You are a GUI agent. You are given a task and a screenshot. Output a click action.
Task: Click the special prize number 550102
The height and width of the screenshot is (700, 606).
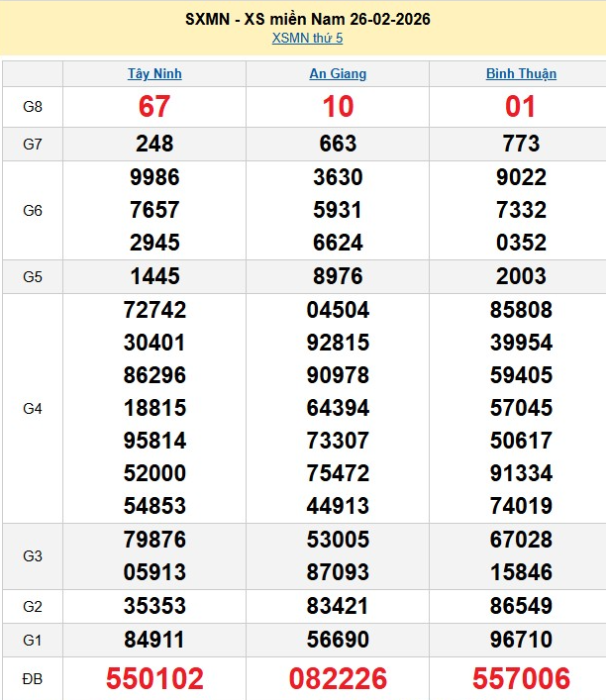[154, 678]
